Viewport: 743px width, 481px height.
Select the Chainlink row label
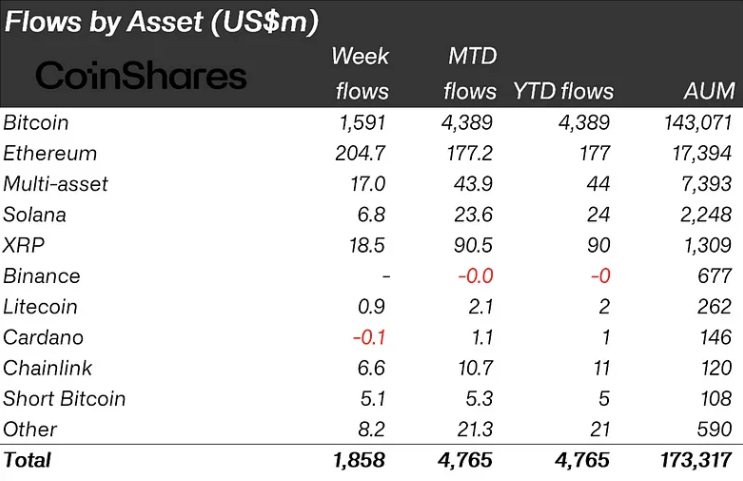click(x=45, y=368)
